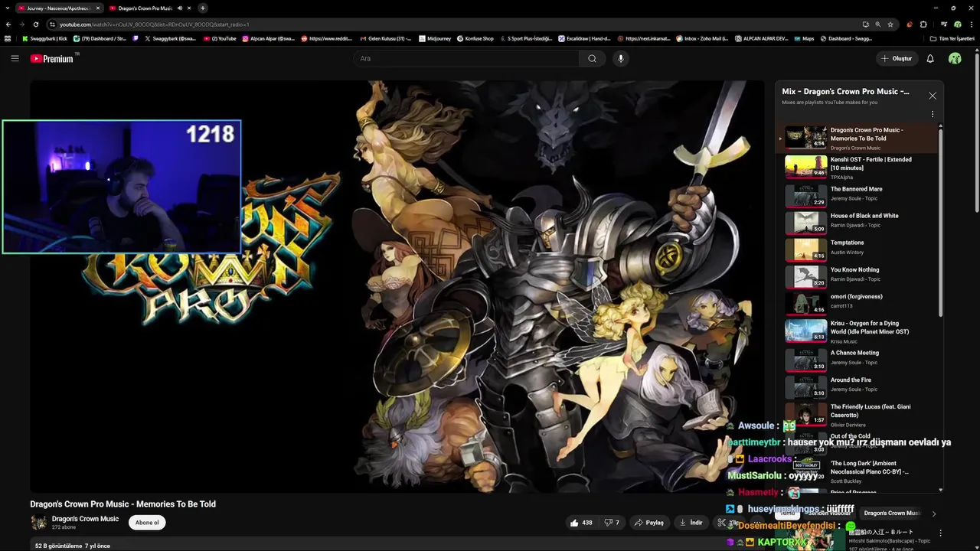Open Dragon's Crown Music channel name link
980x551 pixels.
[x=85, y=519]
